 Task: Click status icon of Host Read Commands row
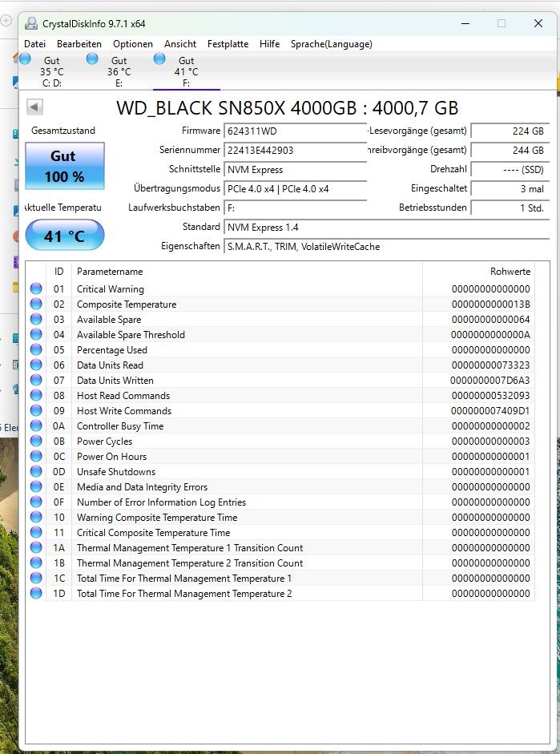point(36,395)
